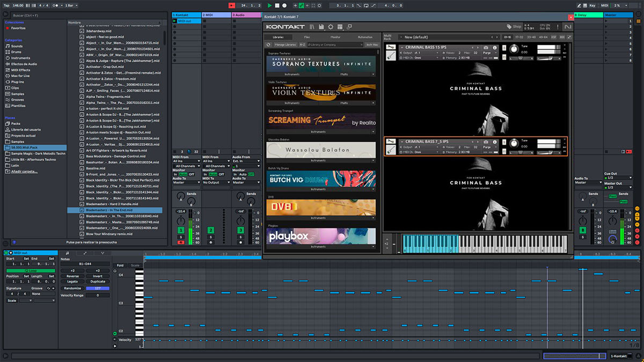Select the Sounds category in browser
Screen dimensions: 644x362
17,46
